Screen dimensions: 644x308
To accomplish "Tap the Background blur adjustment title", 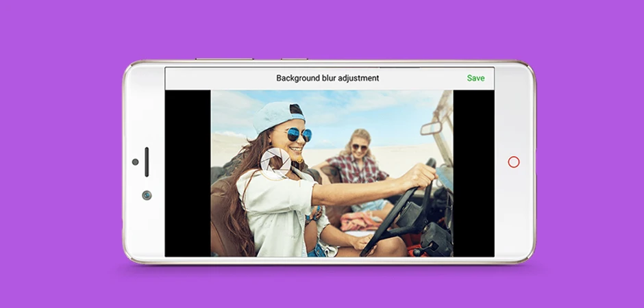I will [327, 78].
